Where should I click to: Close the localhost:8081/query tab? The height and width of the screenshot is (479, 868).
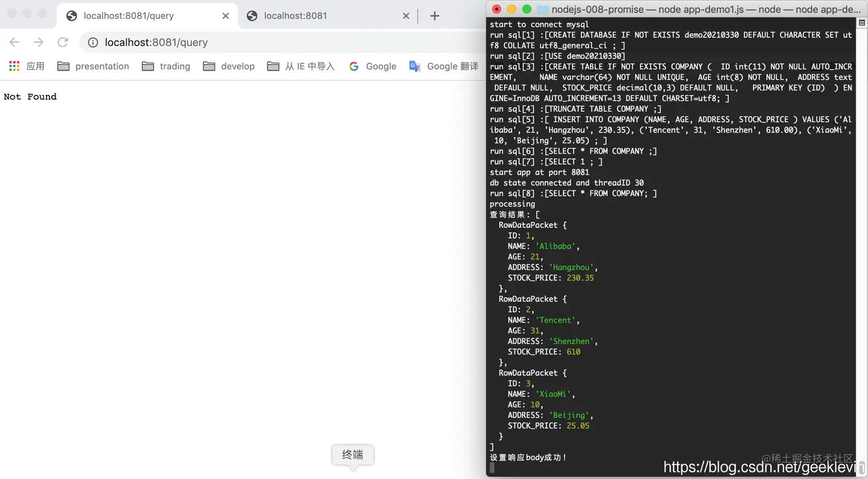pos(226,16)
